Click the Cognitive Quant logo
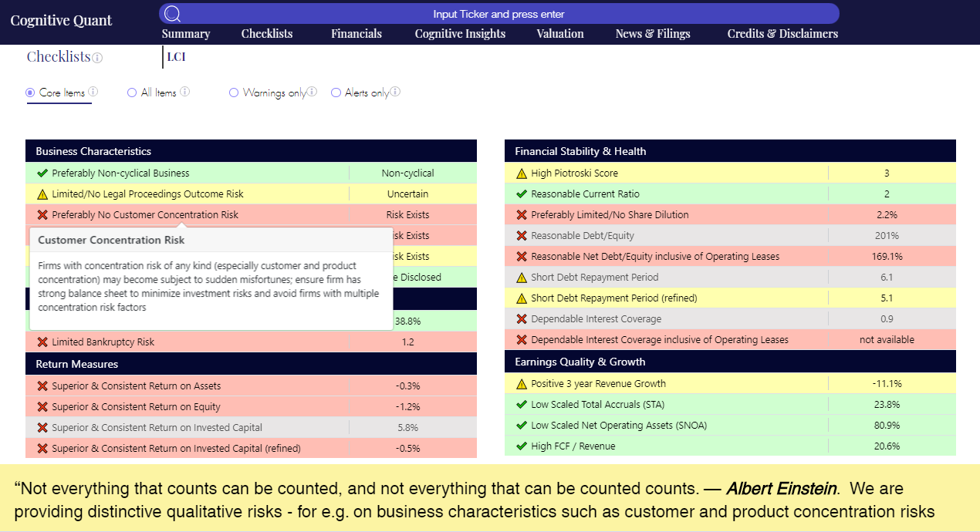The width and height of the screenshot is (980, 532). (x=61, y=21)
